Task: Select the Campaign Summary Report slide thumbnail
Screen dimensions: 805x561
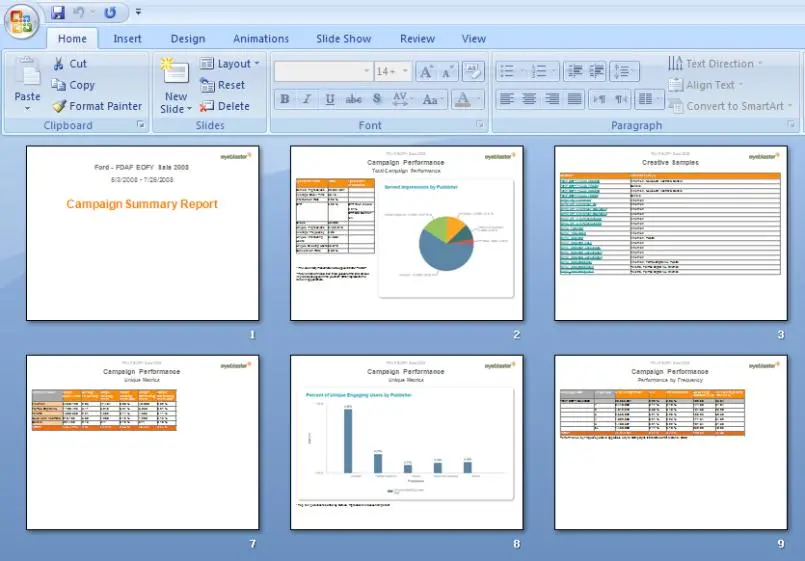Action: pyautogui.click(x=142, y=233)
